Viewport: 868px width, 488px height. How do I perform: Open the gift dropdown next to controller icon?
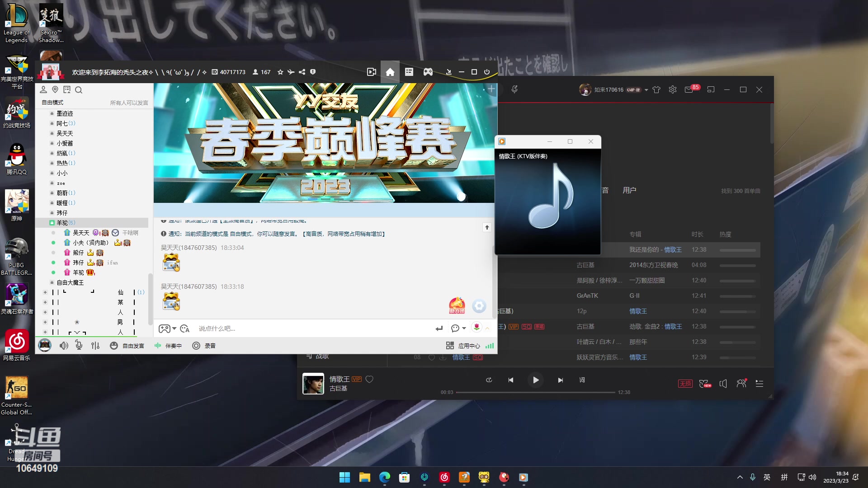175,328
